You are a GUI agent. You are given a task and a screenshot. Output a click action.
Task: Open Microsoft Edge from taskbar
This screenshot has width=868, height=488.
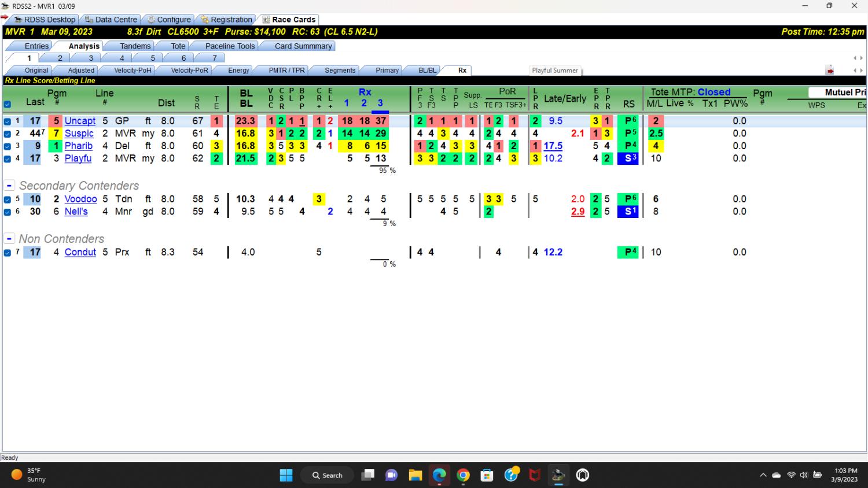(439, 475)
